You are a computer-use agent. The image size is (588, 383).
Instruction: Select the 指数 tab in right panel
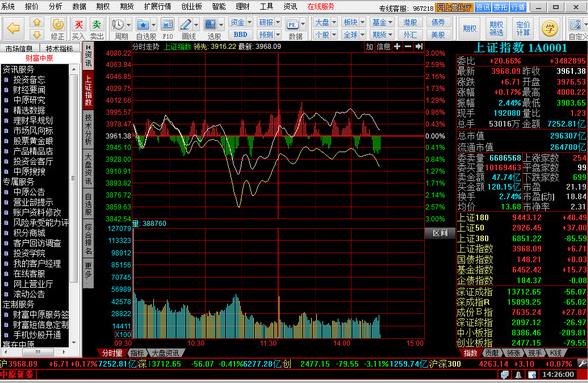click(470, 353)
